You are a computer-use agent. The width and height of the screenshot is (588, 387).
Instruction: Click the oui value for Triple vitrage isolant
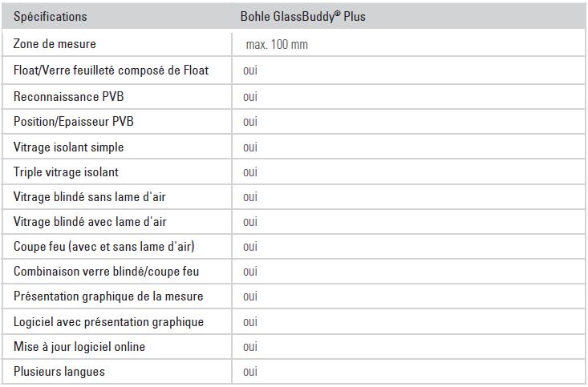250,172
